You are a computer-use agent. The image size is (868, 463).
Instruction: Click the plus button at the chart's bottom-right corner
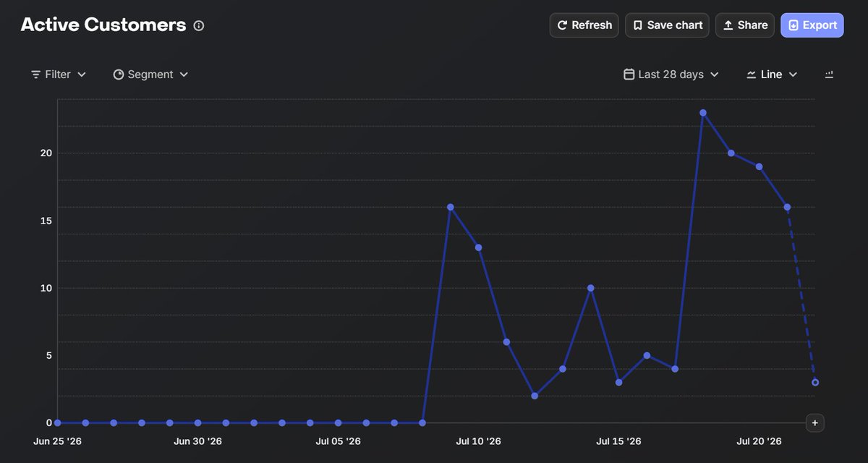pos(815,422)
